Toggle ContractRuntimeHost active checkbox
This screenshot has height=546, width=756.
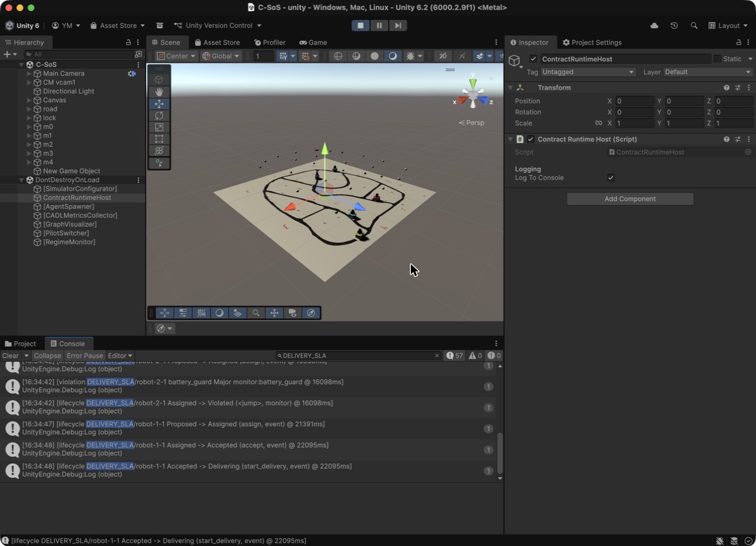[x=533, y=59]
